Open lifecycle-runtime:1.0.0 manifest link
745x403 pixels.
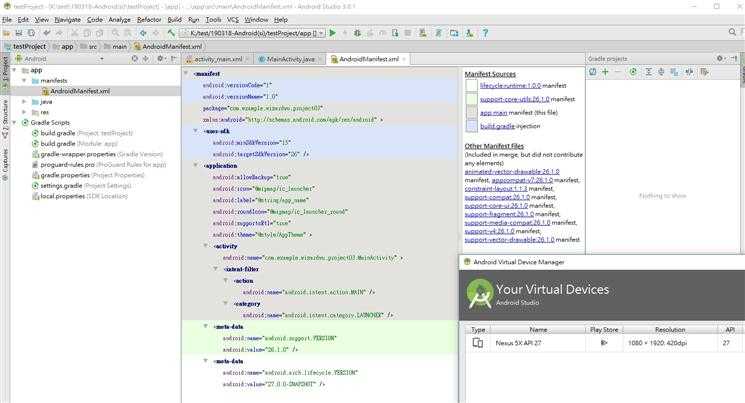pos(510,86)
